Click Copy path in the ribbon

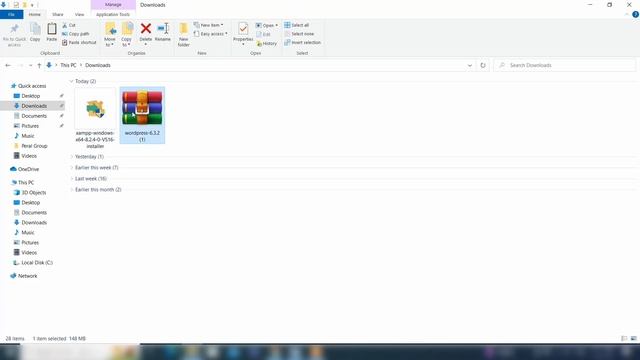76,34
